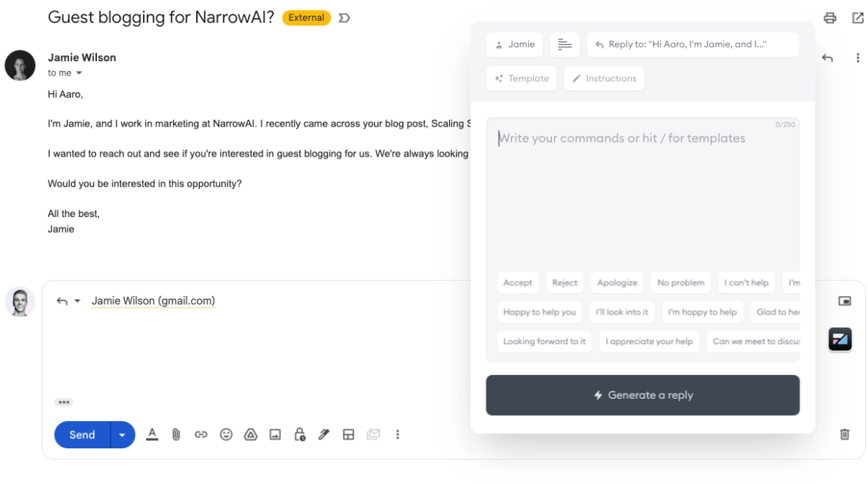Choose the 'I can't help' chip
Image resolution: width=868 pixels, height=485 pixels.
[747, 282]
